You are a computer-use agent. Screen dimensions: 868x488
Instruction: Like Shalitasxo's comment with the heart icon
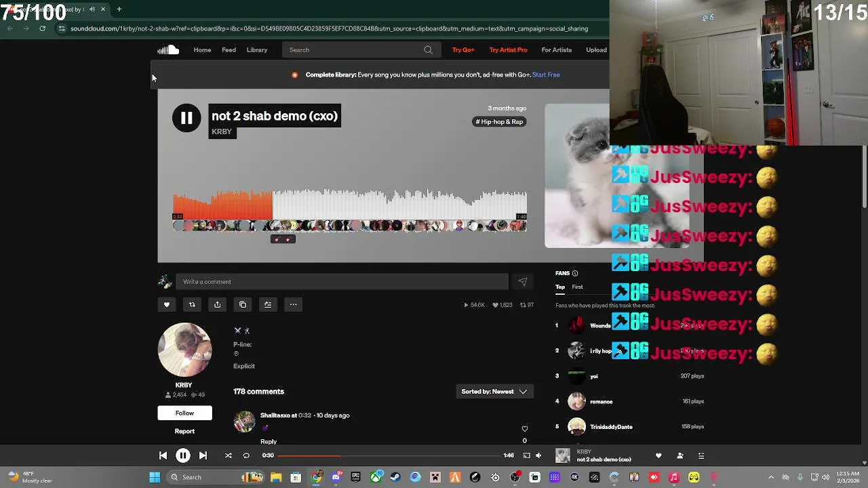click(x=524, y=429)
